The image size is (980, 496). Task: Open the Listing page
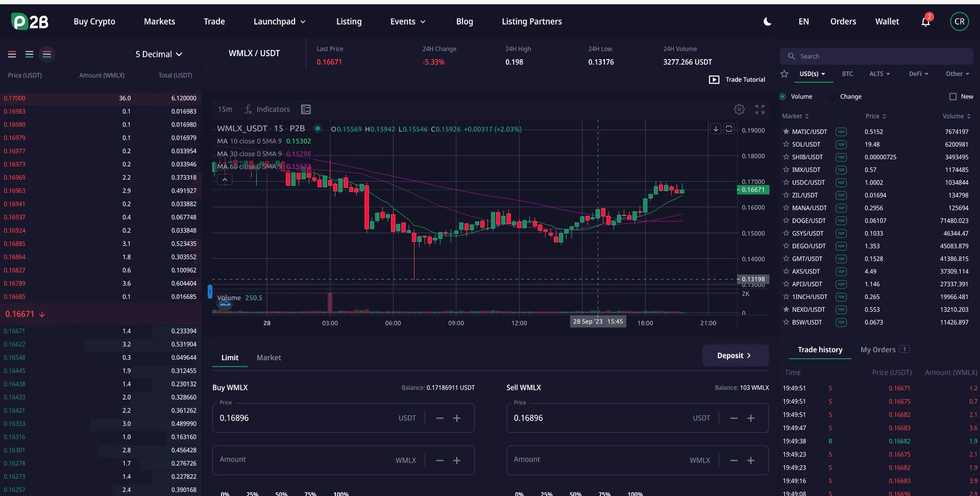coord(349,21)
